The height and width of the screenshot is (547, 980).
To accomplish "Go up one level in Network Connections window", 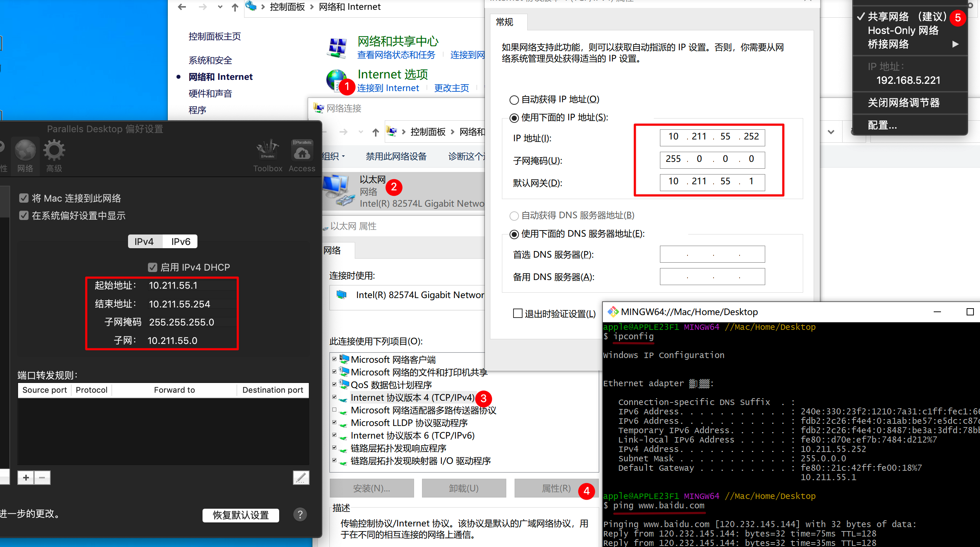I will coord(376,132).
